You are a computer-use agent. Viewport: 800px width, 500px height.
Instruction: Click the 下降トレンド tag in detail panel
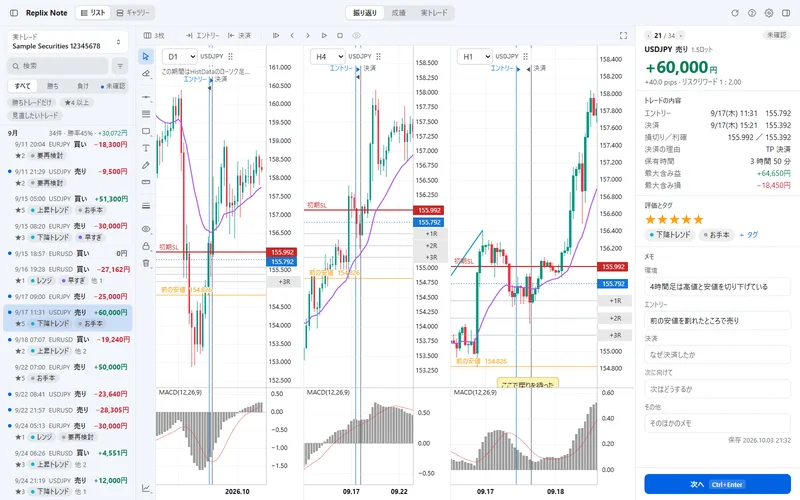(669, 235)
